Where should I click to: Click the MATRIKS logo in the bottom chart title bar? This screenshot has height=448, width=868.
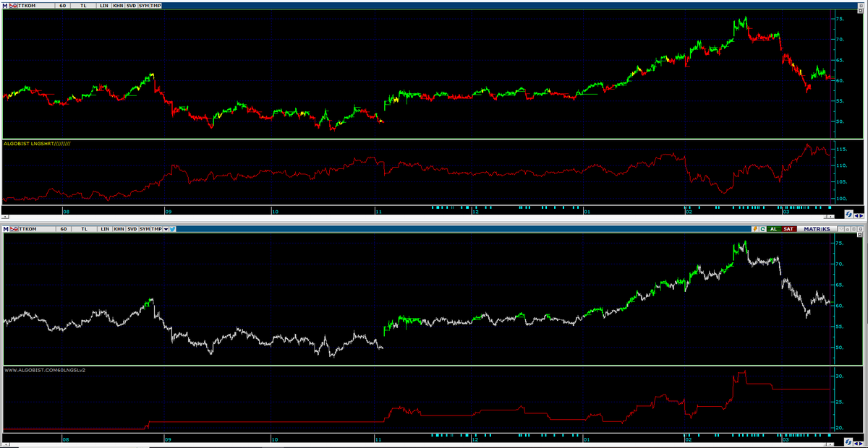pyautogui.click(x=817, y=229)
